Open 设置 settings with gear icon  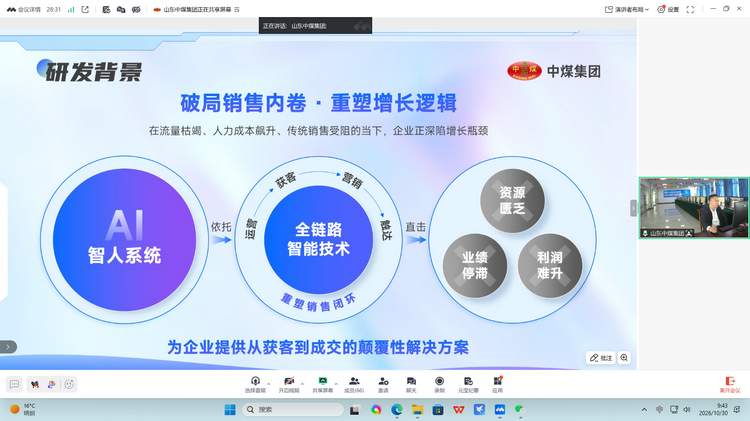coord(668,10)
